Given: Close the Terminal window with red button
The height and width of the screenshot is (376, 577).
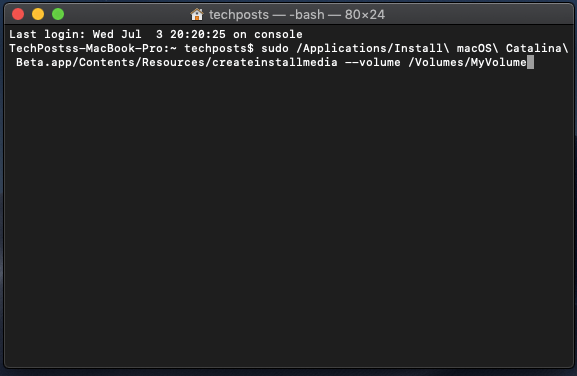Looking at the screenshot, I should (x=18, y=14).
